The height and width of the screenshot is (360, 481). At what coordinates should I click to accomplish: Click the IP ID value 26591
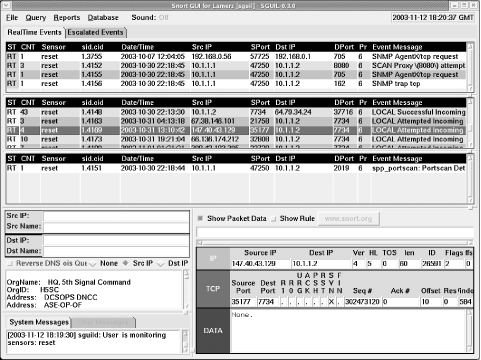(432, 264)
